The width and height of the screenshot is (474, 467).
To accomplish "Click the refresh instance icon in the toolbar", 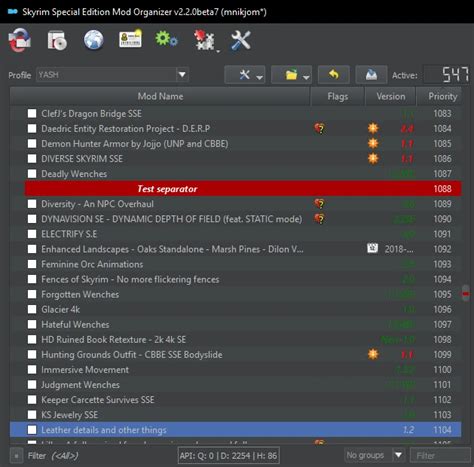I will click(x=19, y=40).
